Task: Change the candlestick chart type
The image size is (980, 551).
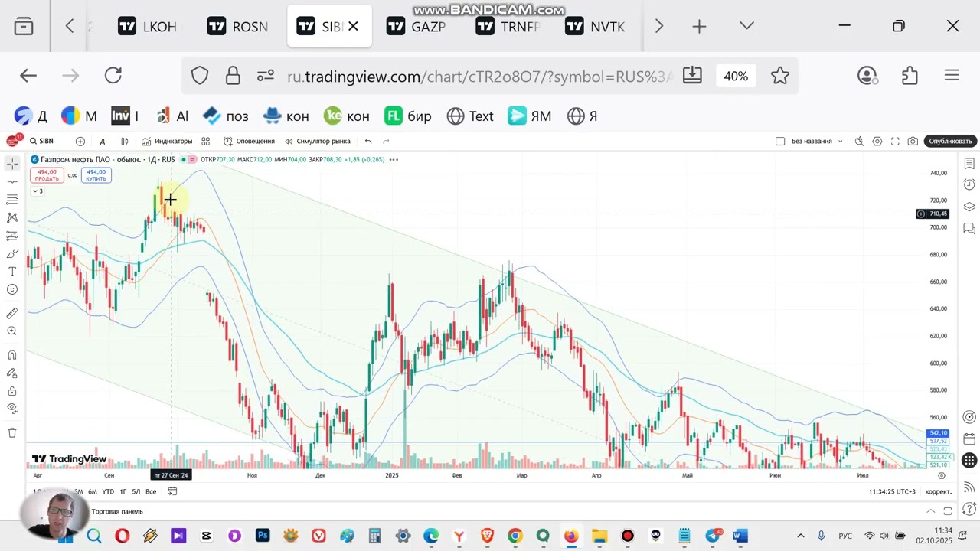Action: tap(123, 141)
